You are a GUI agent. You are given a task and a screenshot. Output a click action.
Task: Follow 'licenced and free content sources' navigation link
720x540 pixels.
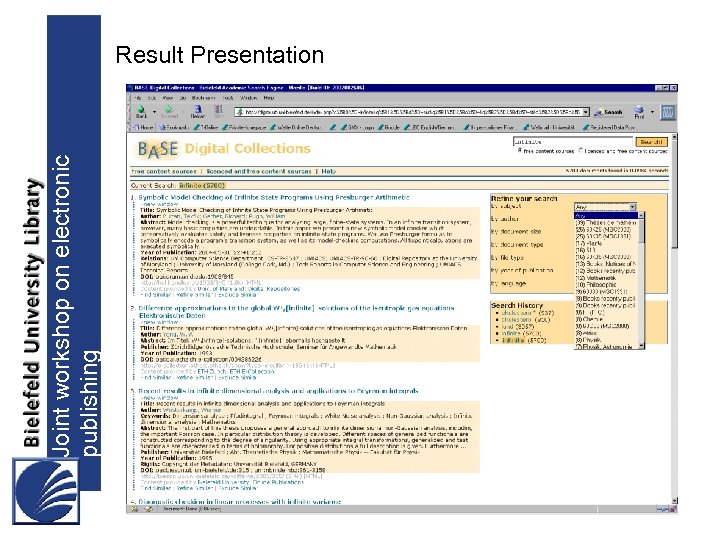259,171
